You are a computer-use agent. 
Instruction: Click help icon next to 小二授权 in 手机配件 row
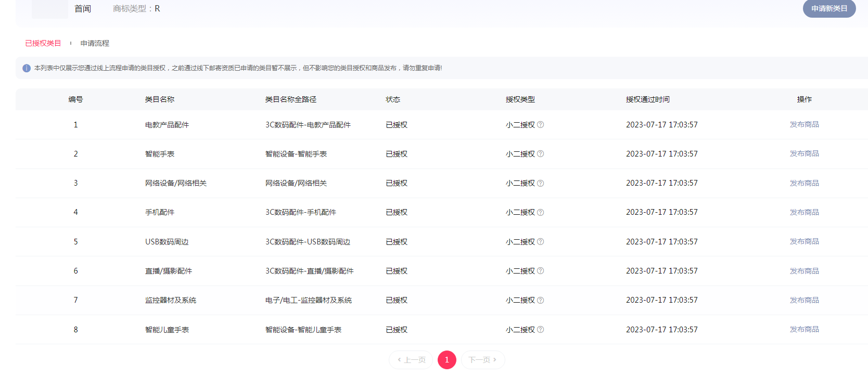click(540, 212)
